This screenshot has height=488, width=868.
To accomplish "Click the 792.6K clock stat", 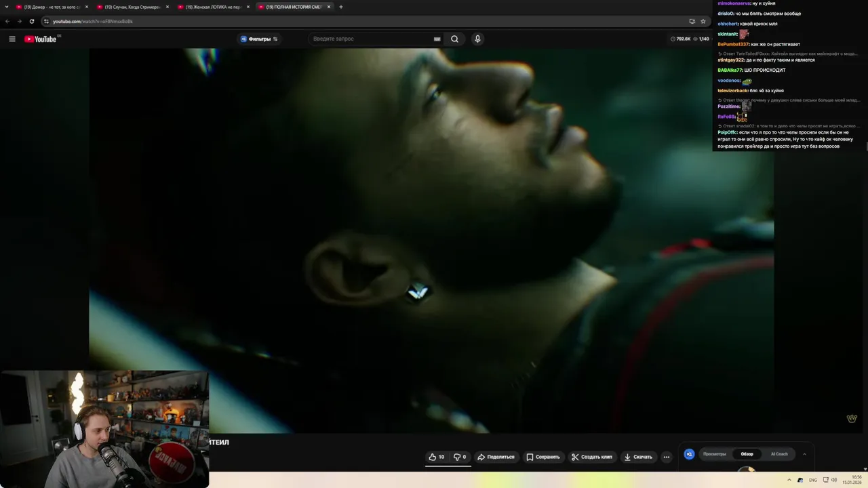I will coord(680,39).
